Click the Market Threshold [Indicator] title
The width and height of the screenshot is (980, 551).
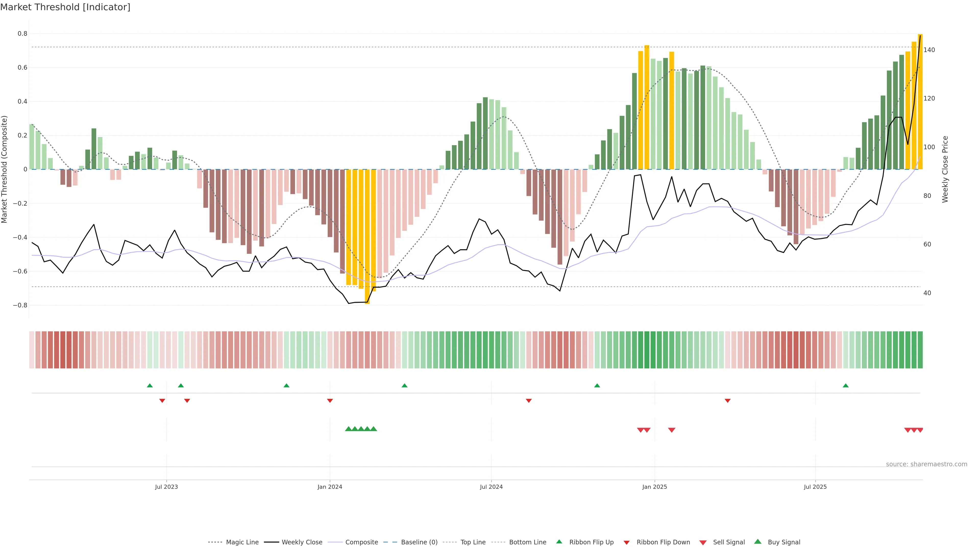pos(65,7)
